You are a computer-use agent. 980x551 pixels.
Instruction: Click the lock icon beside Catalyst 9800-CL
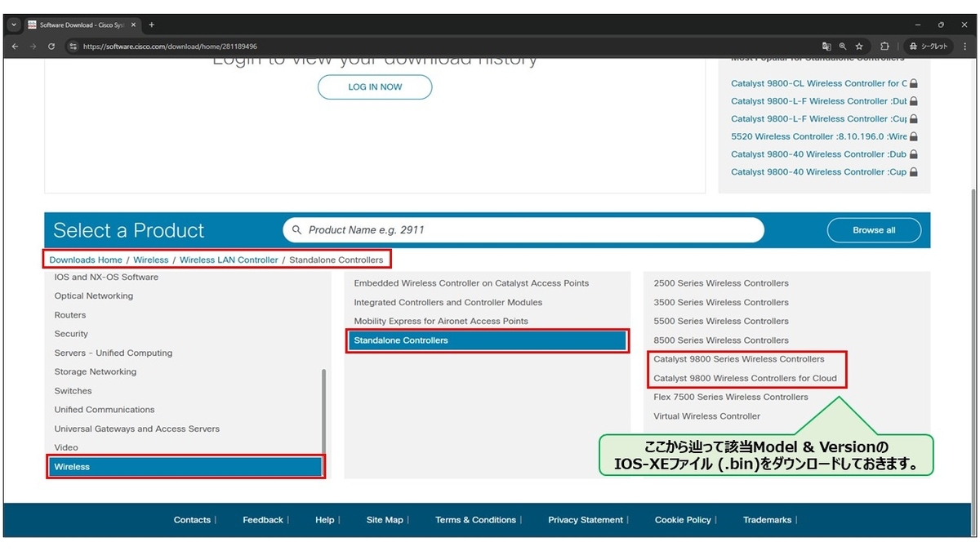pyautogui.click(x=914, y=83)
